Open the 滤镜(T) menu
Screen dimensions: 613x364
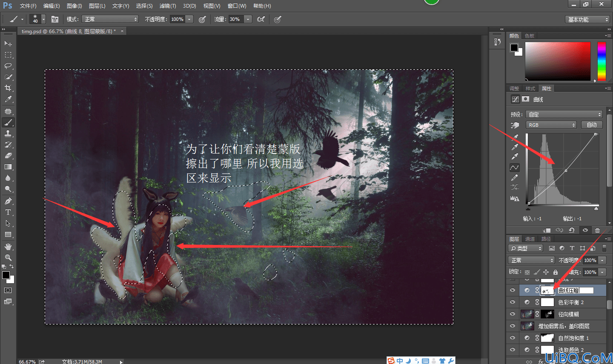click(x=168, y=6)
